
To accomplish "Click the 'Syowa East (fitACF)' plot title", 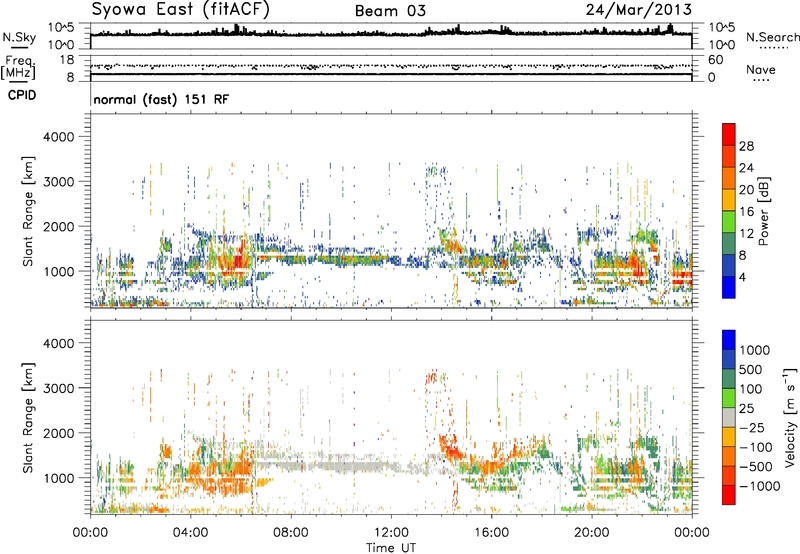I will [180, 9].
